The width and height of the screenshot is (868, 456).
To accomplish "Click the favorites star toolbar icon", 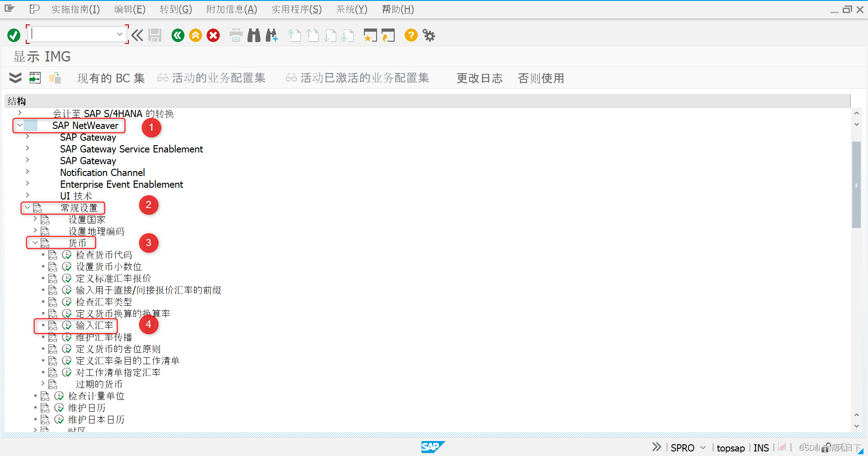I will (370, 35).
